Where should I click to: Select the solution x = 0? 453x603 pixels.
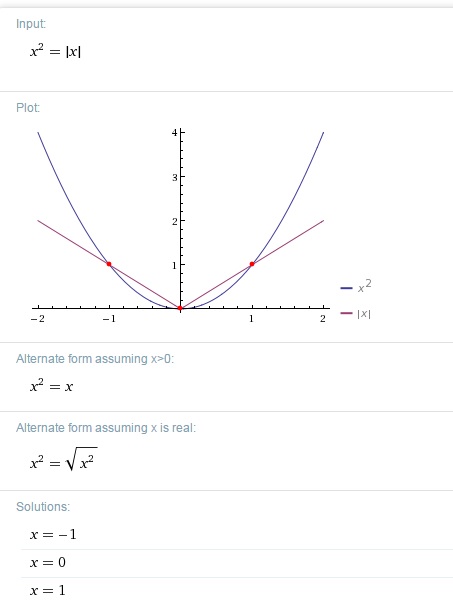(48, 562)
